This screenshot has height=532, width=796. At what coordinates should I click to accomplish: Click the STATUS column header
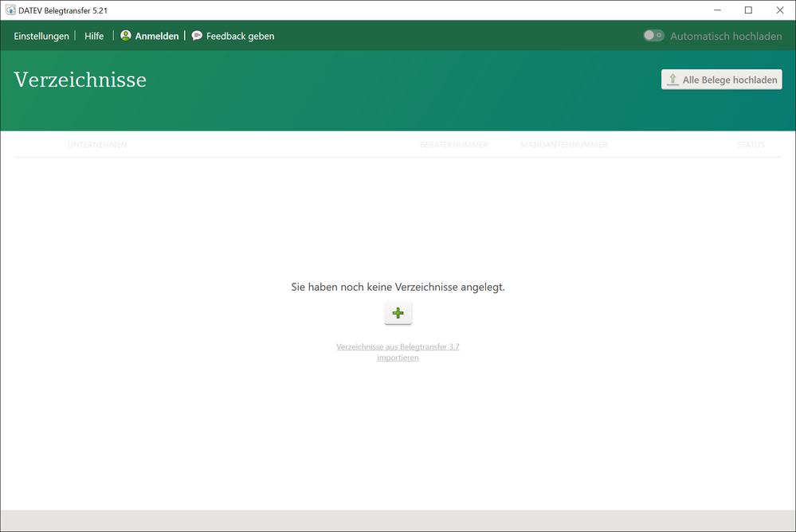[x=751, y=145]
